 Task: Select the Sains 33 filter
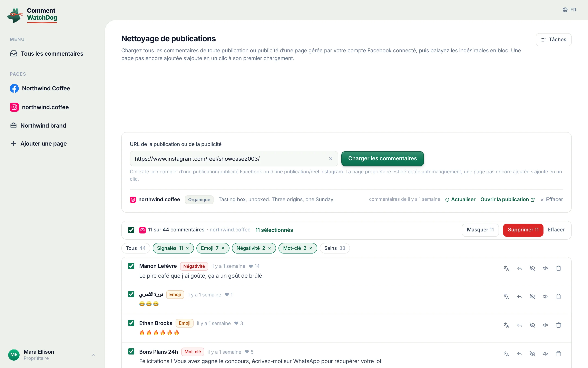pyautogui.click(x=335, y=248)
